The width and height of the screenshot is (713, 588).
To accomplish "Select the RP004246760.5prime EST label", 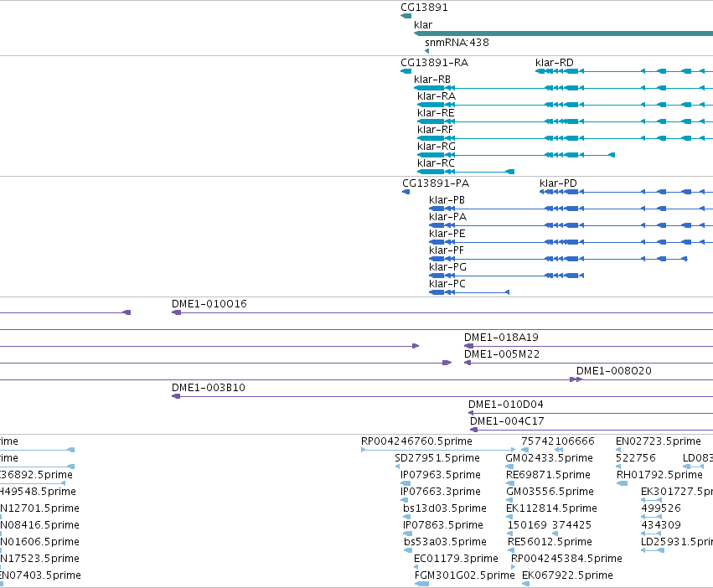I will coord(416,441).
